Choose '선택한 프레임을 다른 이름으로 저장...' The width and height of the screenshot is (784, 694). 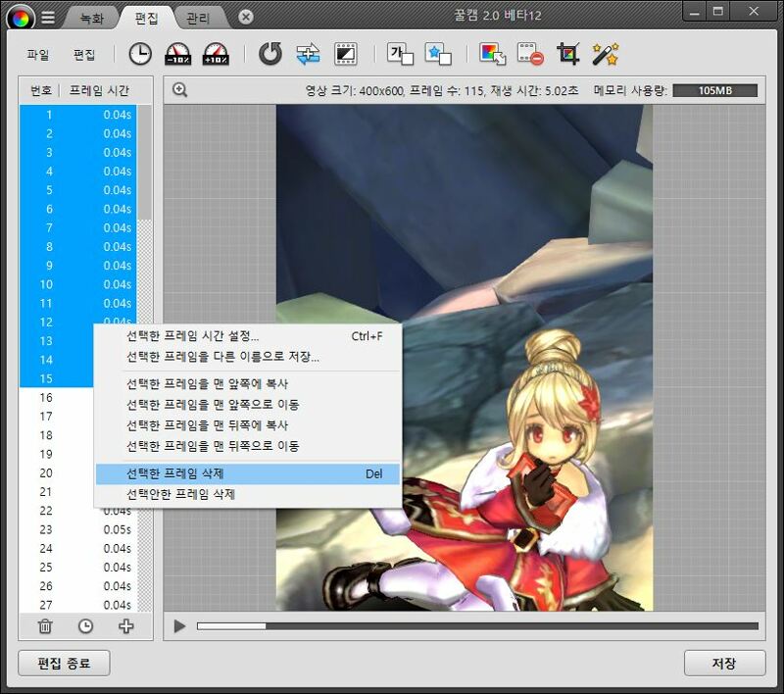pos(248,357)
